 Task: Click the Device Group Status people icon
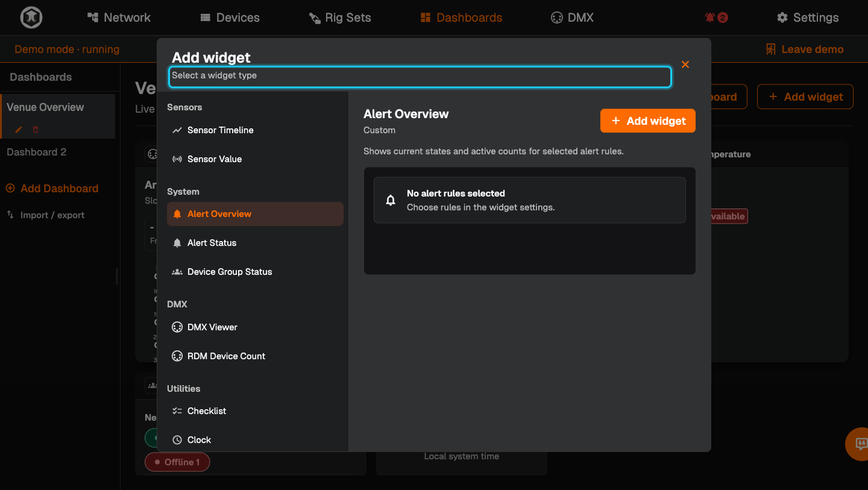coord(177,272)
